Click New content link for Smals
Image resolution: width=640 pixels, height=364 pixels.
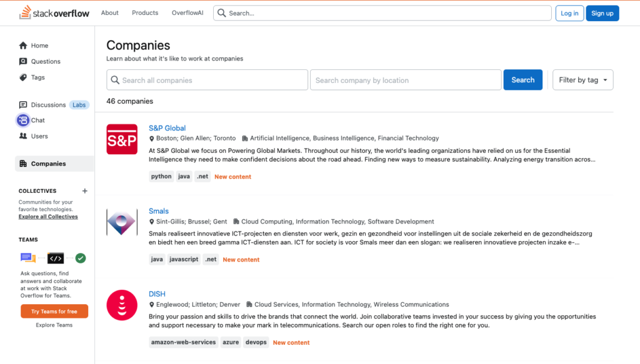click(x=241, y=259)
